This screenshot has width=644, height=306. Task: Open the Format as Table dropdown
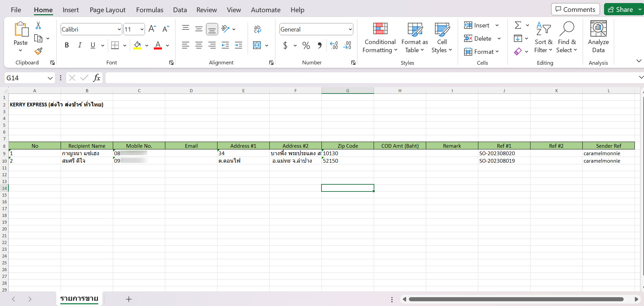pyautogui.click(x=415, y=37)
